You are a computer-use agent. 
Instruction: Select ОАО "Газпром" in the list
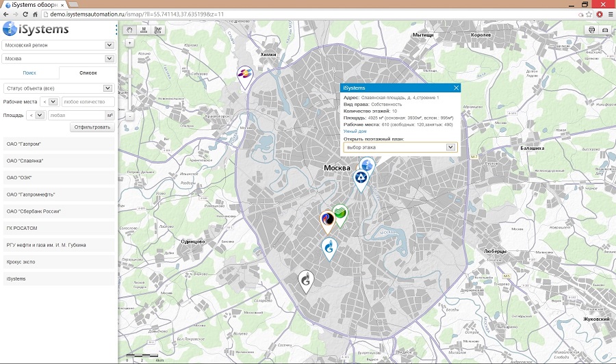(59, 144)
